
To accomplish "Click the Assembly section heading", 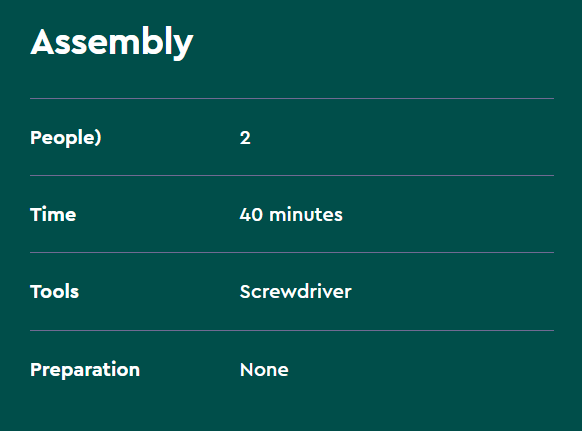I will point(112,42).
